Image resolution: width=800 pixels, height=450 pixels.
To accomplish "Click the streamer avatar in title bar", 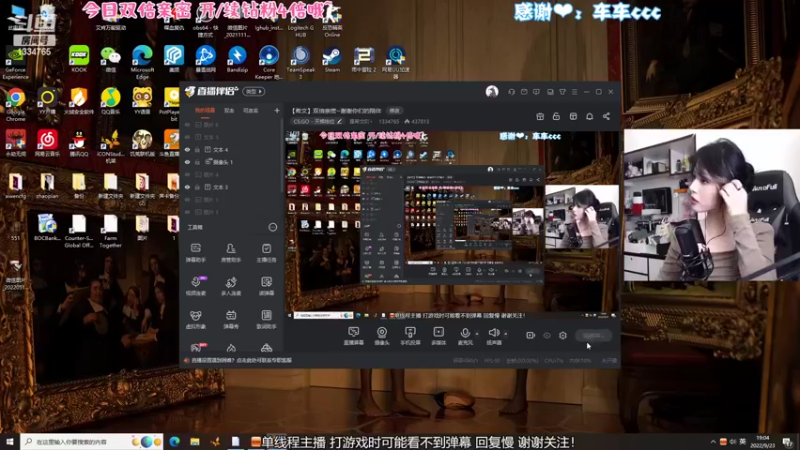I will 492,91.
